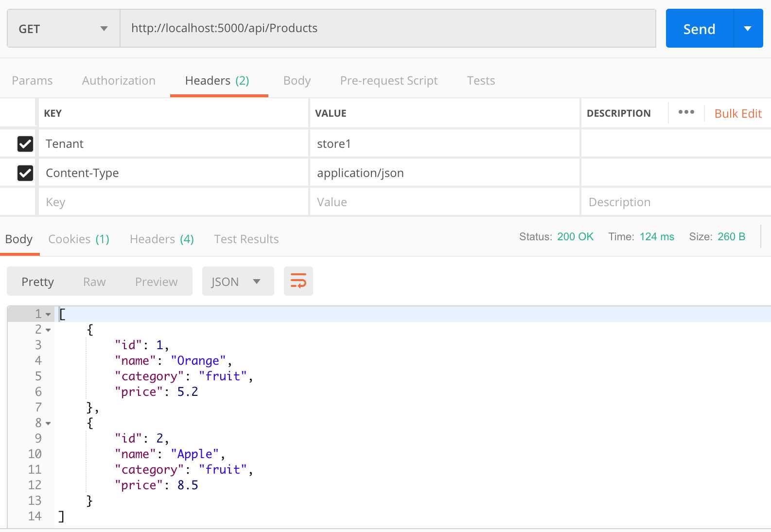
Task: Click the KEY column header
Action: 53,113
